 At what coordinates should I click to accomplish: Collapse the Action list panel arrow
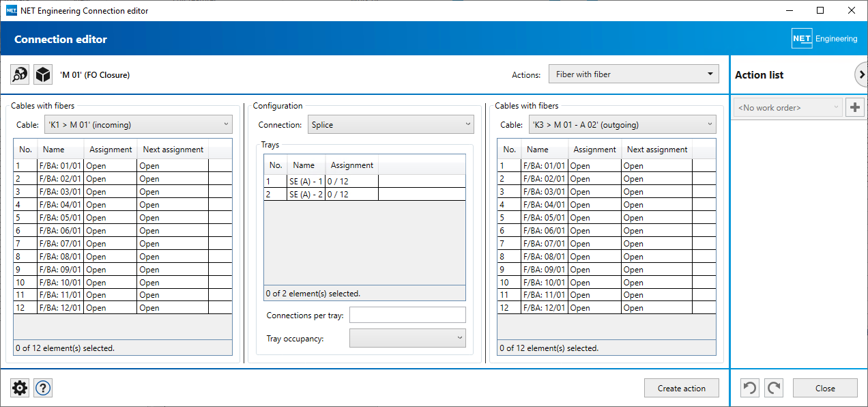(x=861, y=74)
